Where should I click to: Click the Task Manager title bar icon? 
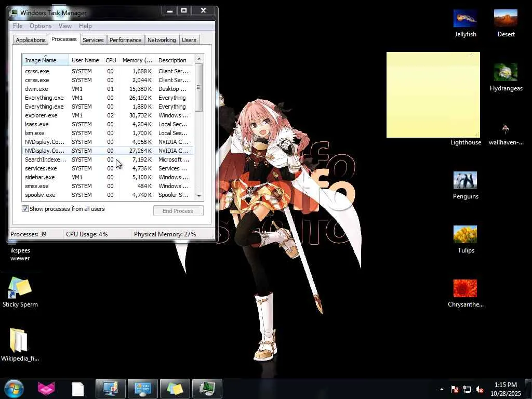tap(14, 12)
